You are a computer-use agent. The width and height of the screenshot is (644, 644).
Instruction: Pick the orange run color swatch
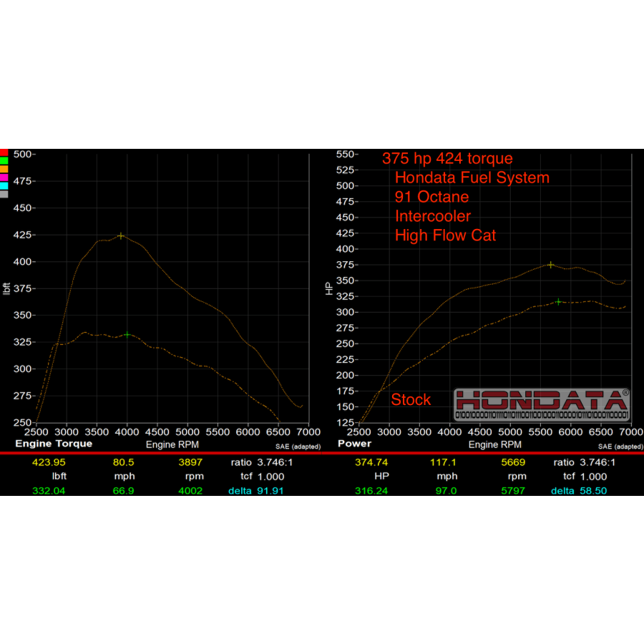[4, 169]
